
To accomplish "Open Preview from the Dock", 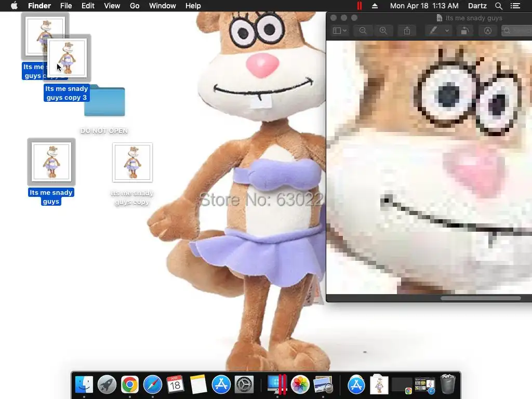I will pos(323,384).
